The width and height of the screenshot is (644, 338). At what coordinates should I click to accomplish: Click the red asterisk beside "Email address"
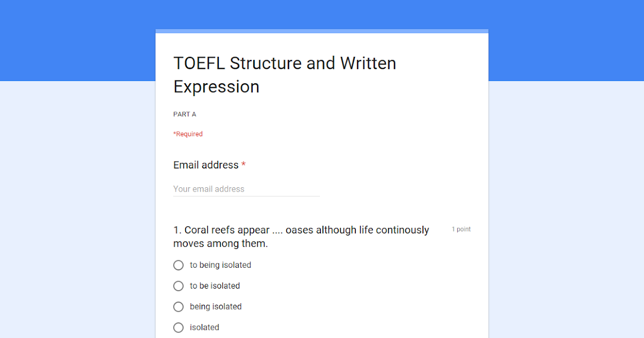pos(243,165)
